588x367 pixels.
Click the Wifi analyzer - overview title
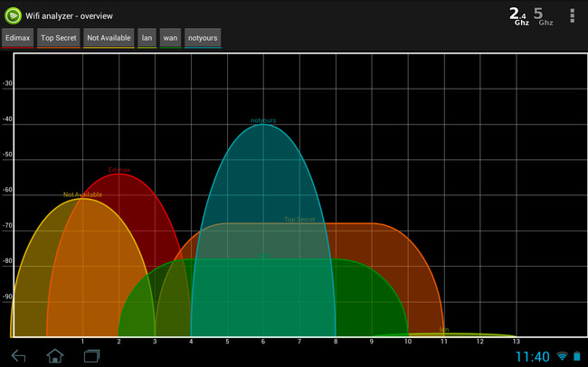[69, 16]
